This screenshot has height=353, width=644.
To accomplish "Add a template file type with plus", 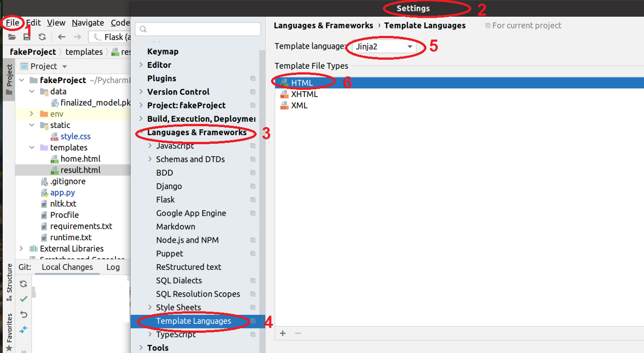I will tap(283, 333).
